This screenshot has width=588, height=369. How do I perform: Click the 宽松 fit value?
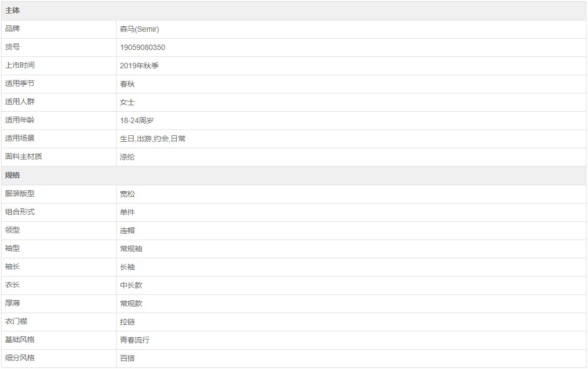(x=127, y=194)
